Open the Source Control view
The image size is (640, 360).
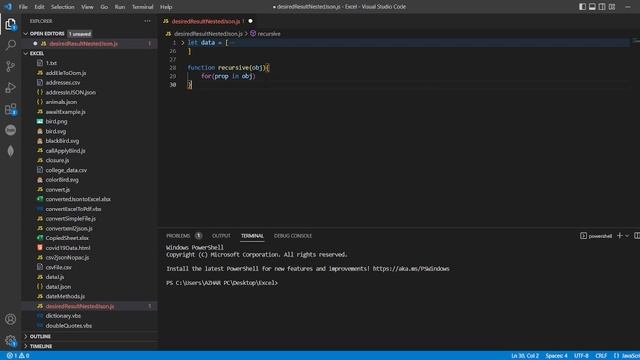coord(11,66)
